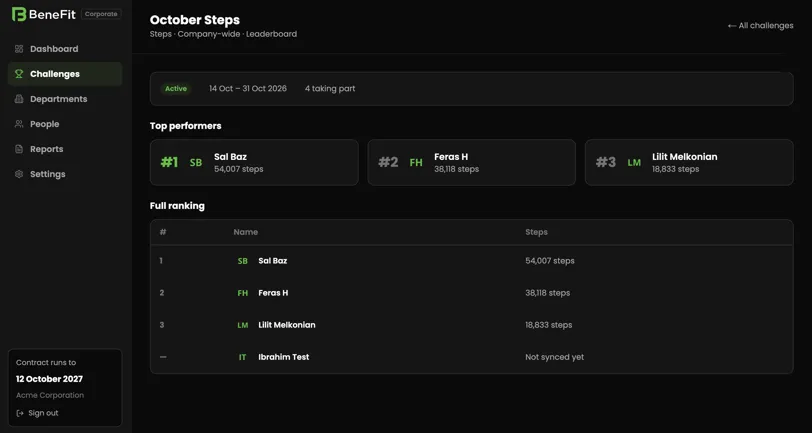Select Feras H name in ranking table

coord(273,293)
